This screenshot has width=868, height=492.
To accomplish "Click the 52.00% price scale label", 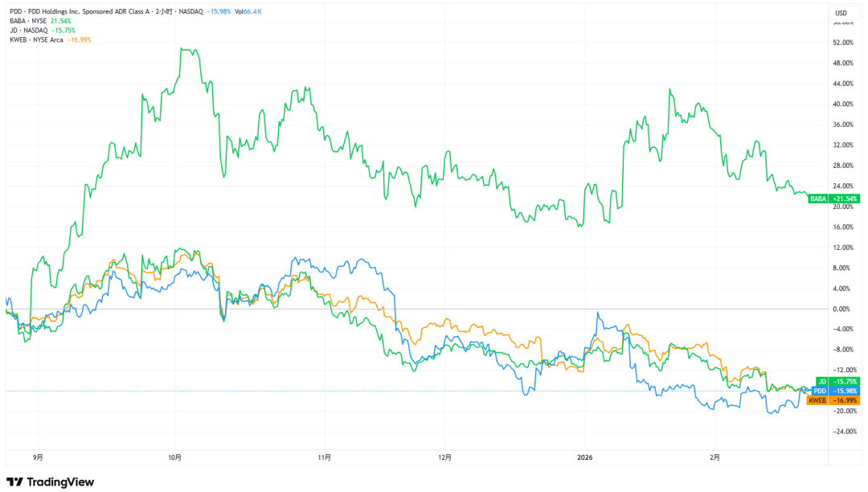I will pyautogui.click(x=841, y=43).
